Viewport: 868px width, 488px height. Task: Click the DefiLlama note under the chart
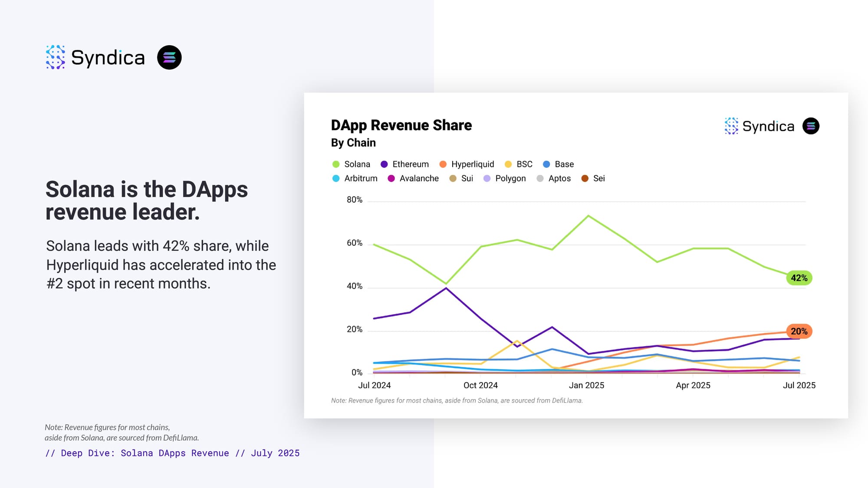[x=457, y=400]
